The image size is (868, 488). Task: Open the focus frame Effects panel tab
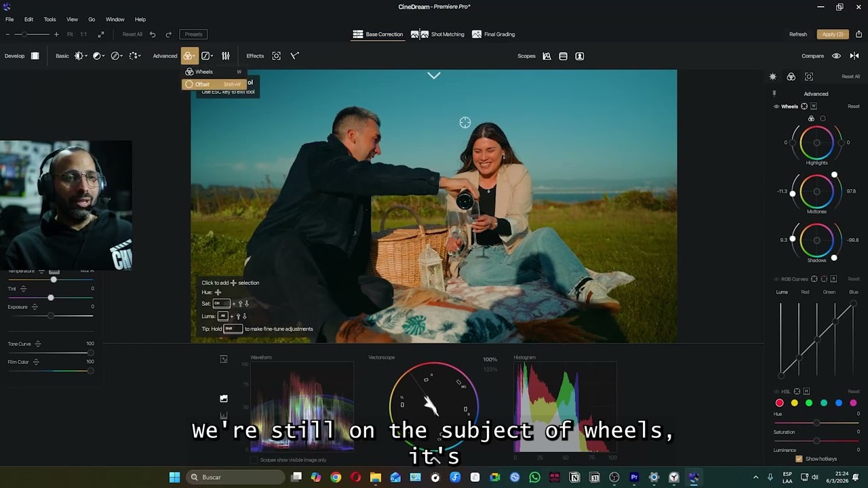click(x=809, y=77)
